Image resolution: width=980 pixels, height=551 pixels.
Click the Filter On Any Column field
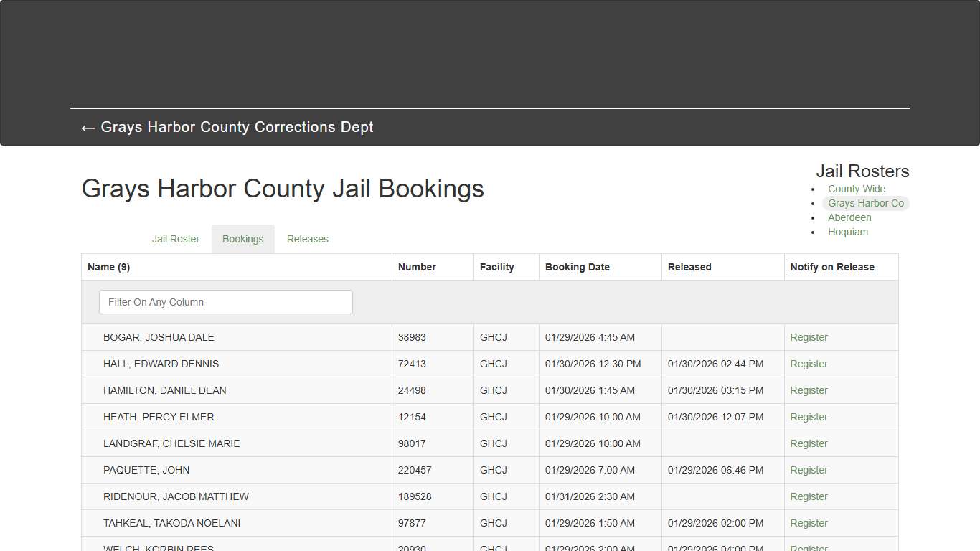[x=225, y=302]
